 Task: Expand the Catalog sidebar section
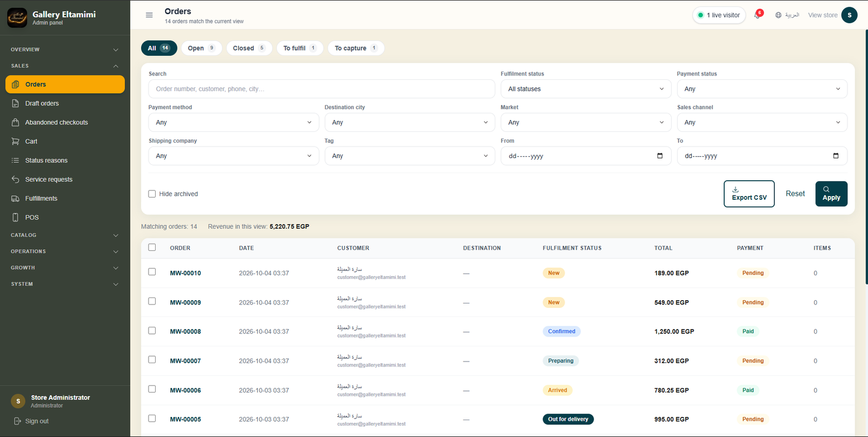(65, 235)
